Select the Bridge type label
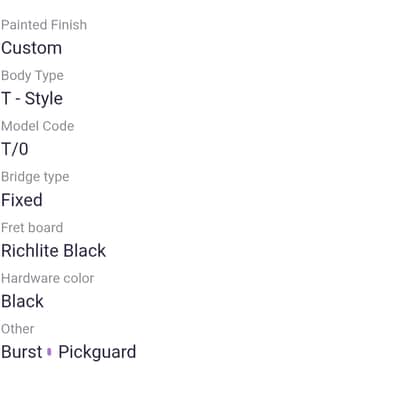400x400 pixels. 35,177
